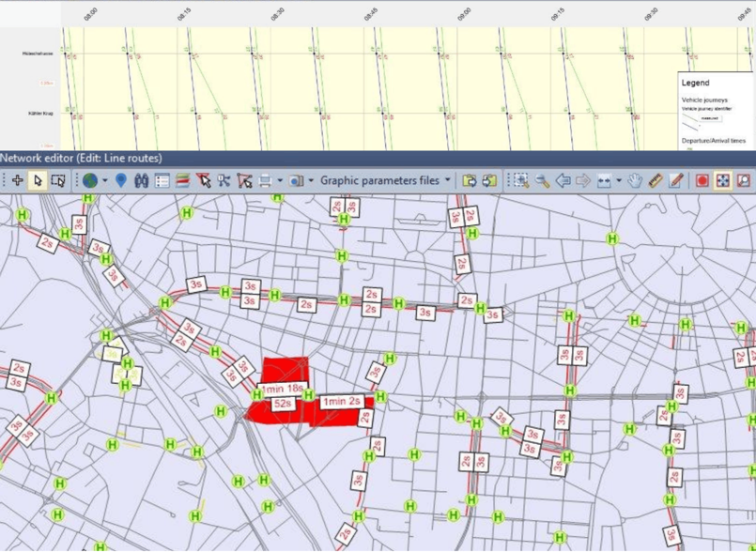Click the '1min 18s' travel time label

(284, 389)
